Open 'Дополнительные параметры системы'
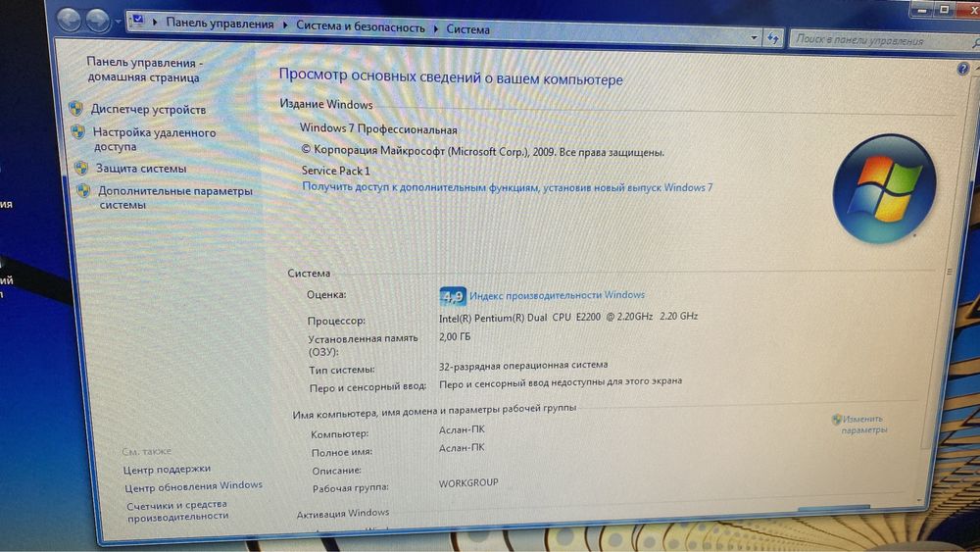 pos(175,197)
